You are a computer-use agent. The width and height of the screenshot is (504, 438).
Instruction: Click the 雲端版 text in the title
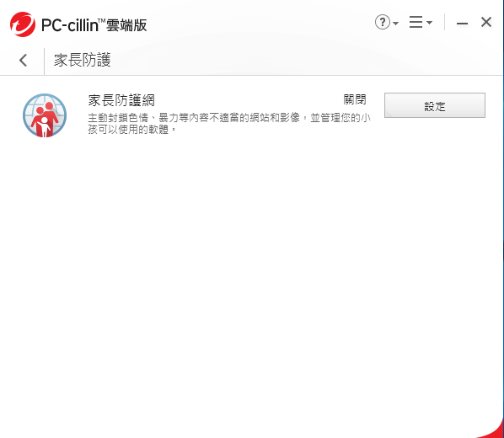tap(126, 25)
